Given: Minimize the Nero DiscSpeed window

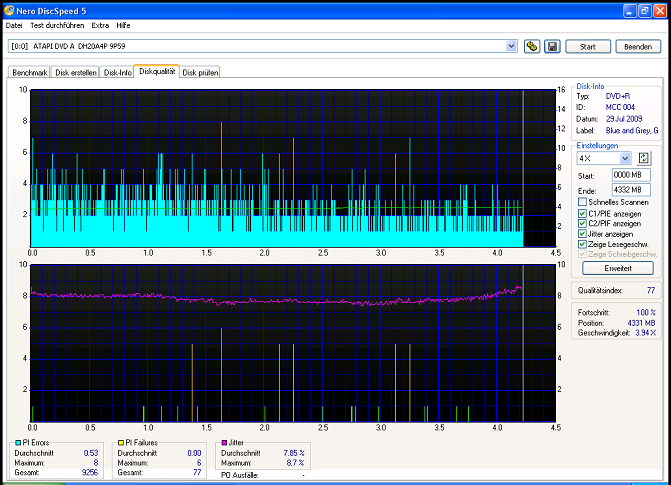Looking at the screenshot, I should [x=629, y=11].
